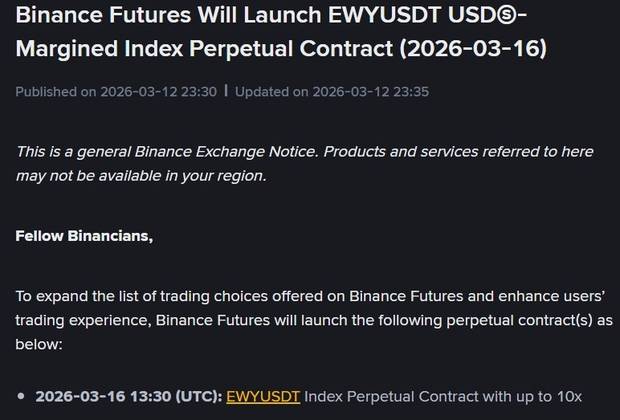The image size is (620, 420).
Task: Click the bullet point marker before the launch date
Action: point(22,397)
